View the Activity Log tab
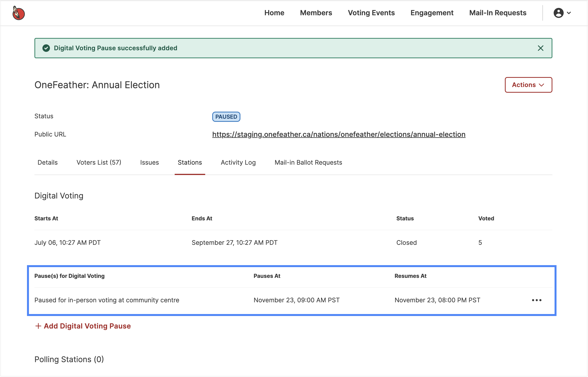588x377 pixels. (238, 162)
